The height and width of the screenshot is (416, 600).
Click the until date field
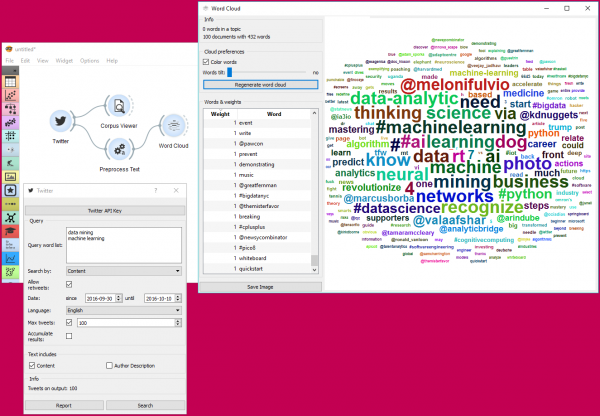(x=163, y=298)
